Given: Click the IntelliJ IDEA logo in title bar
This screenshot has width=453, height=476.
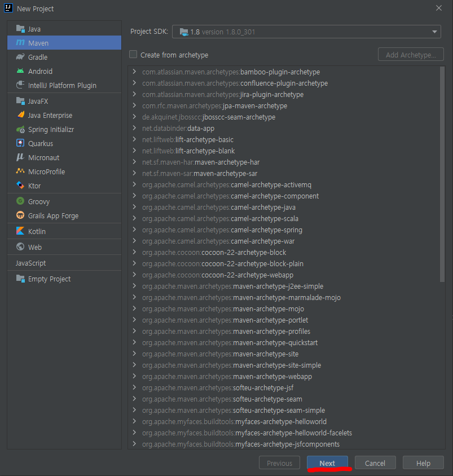Looking at the screenshot, I should 8,8.
